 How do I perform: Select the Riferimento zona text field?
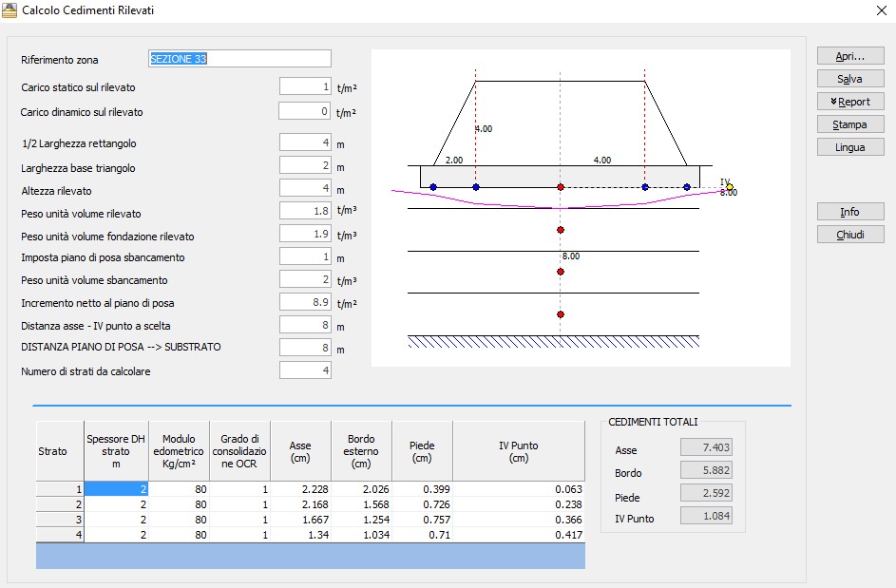point(239,58)
